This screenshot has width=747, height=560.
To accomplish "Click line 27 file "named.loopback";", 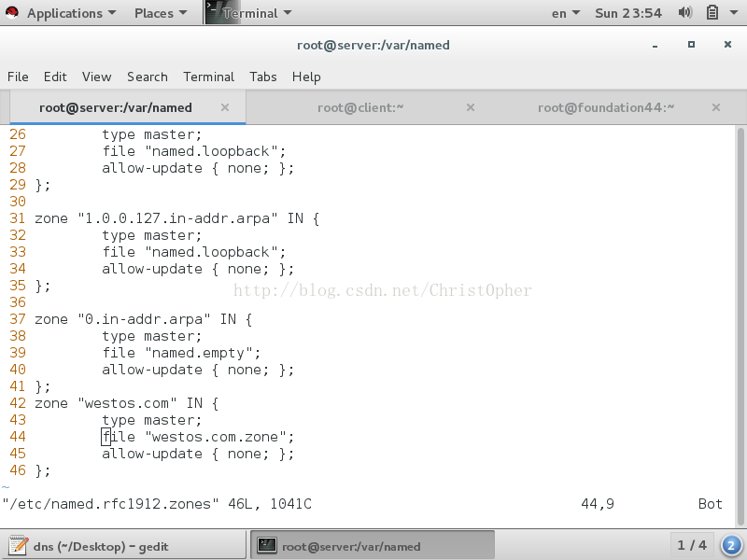I will pyautogui.click(x=194, y=151).
